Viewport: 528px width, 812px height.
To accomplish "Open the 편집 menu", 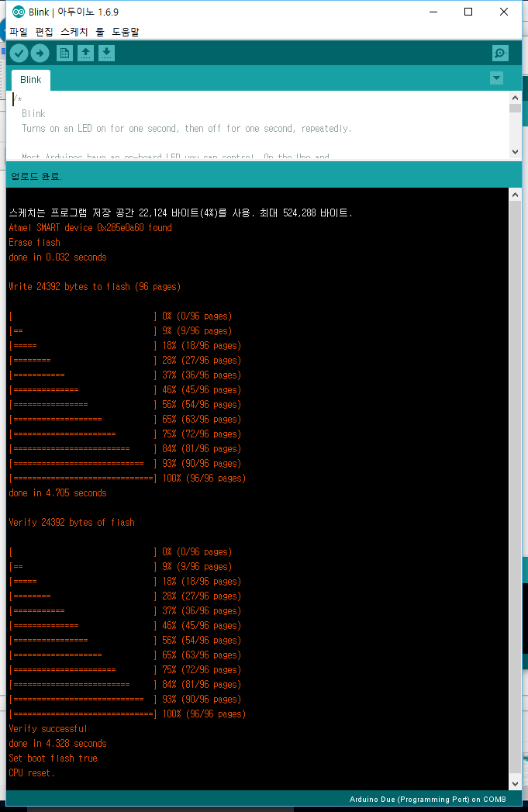I will [x=44, y=32].
